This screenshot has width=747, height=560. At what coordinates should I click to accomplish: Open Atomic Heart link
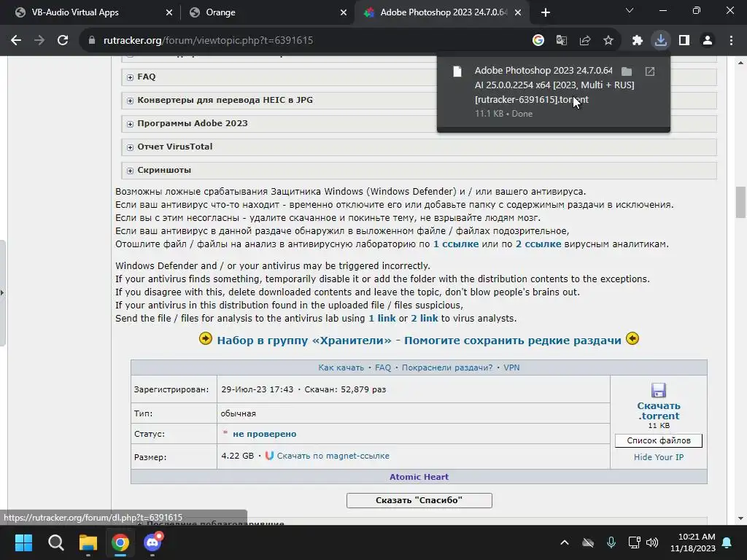tap(419, 477)
